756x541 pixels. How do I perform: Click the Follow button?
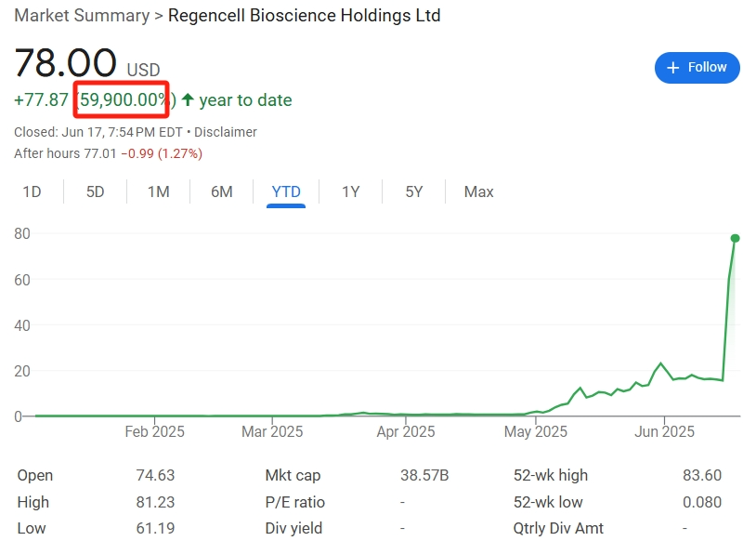coord(697,67)
